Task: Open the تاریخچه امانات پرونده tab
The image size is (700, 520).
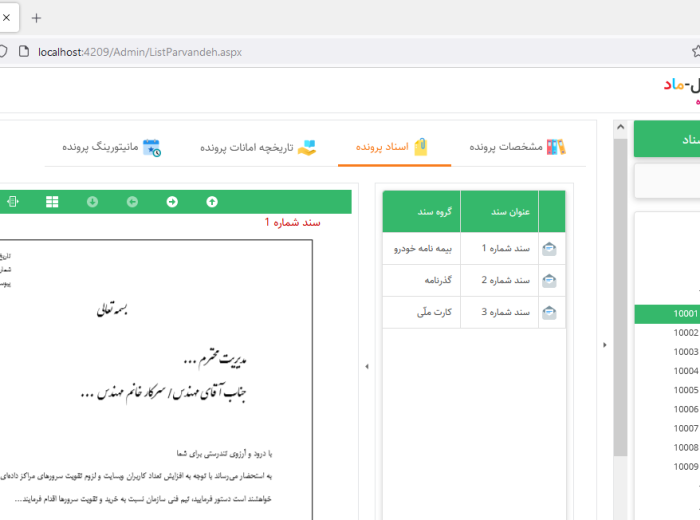Action: (258, 148)
